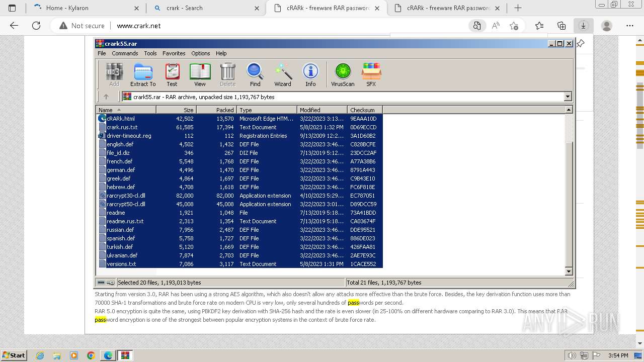Create SFX archive icon
644x362 pixels.
371,74
